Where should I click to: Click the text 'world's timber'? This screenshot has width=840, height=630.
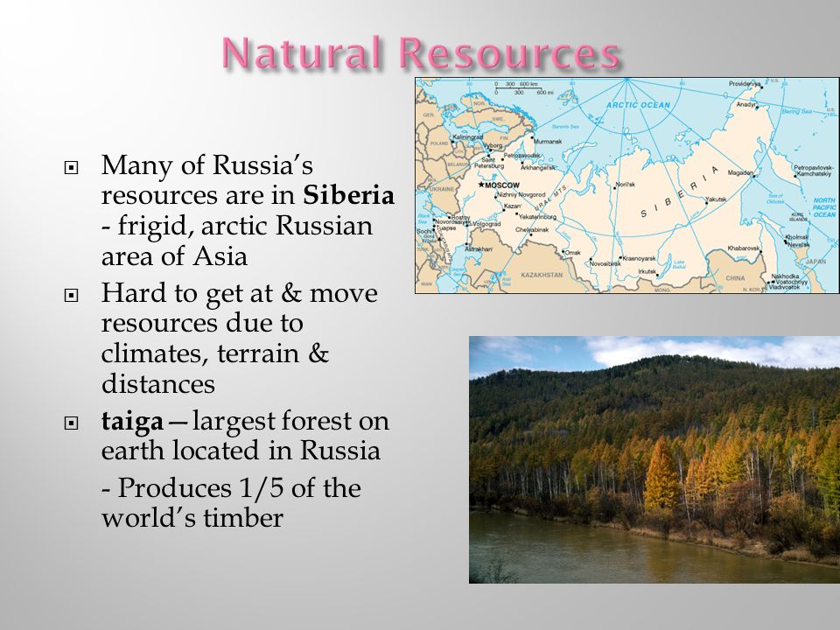click(192, 518)
